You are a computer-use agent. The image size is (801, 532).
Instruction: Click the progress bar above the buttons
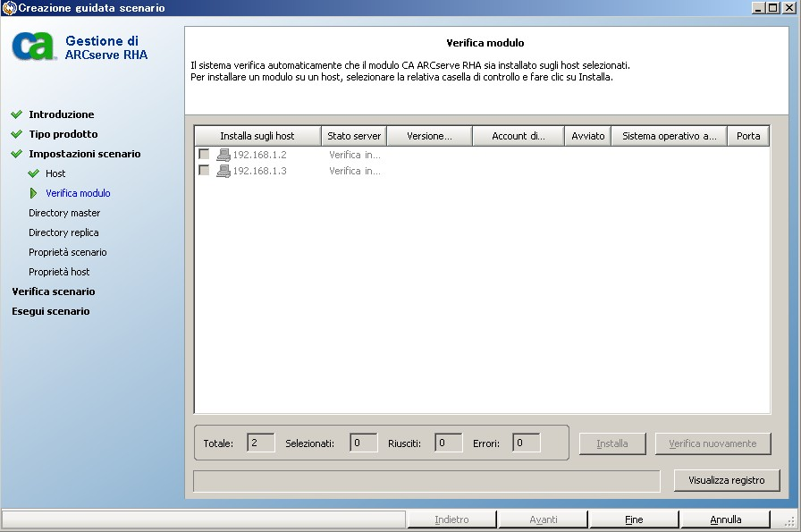[x=426, y=480]
